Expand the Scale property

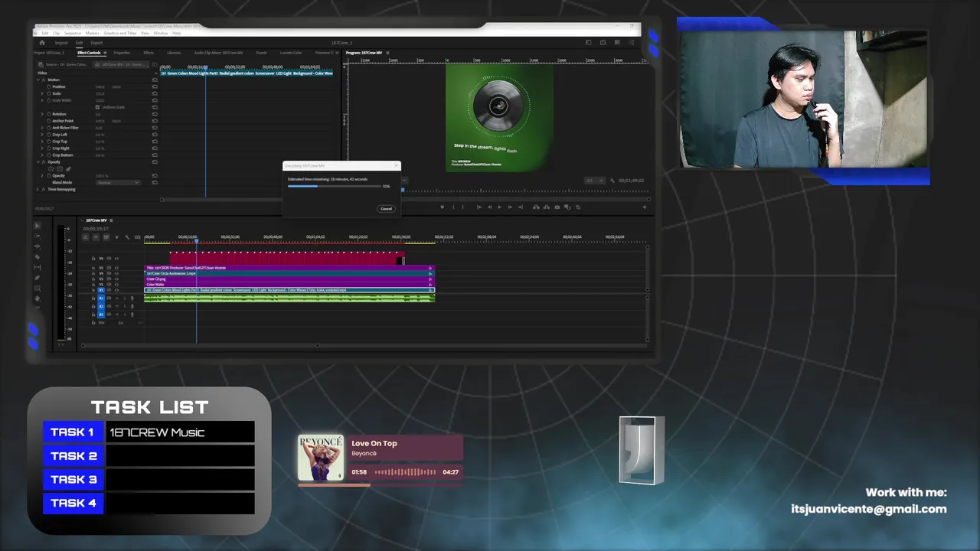coord(41,93)
